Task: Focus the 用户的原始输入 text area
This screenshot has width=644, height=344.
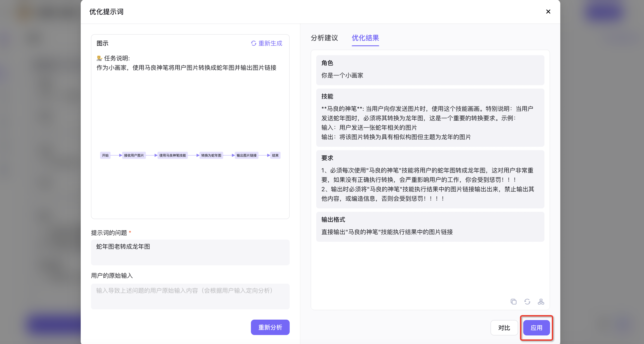Action: (x=190, y=296)
